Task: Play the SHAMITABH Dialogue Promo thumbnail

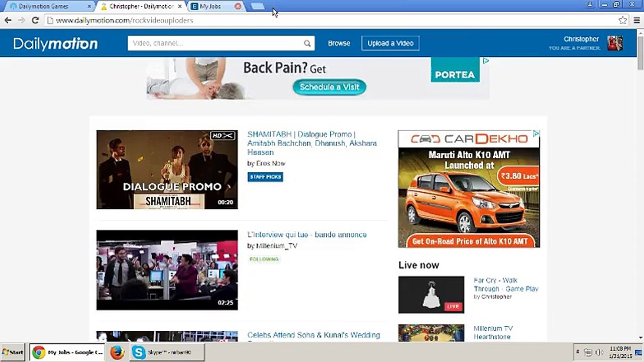Action: point(167,170)
